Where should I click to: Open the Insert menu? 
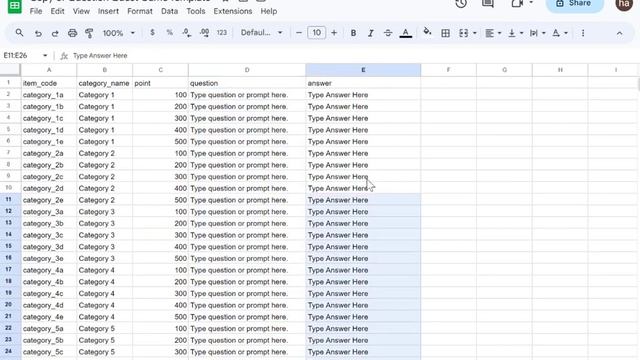point(108,11)
